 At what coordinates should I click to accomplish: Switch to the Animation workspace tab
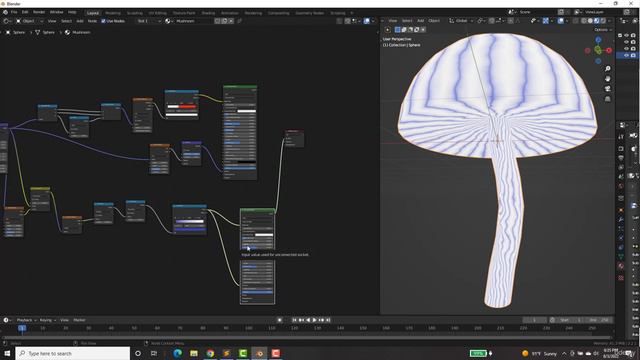click(x=230, y=13)
